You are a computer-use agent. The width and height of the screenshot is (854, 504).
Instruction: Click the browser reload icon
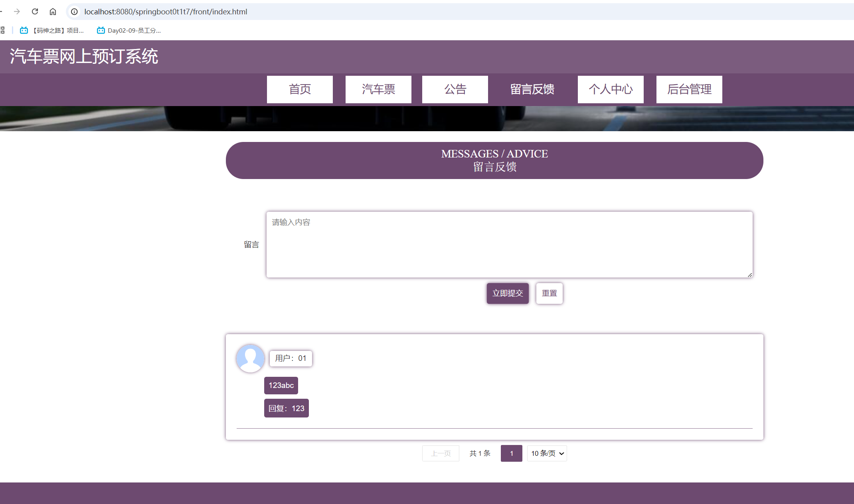(x=35, y=12)
